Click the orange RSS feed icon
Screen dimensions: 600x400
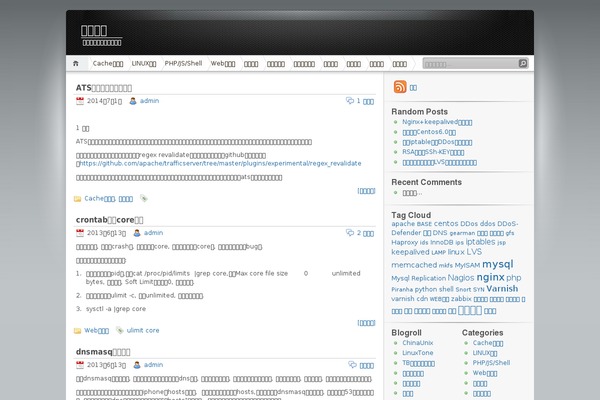(x=400, y=87)
